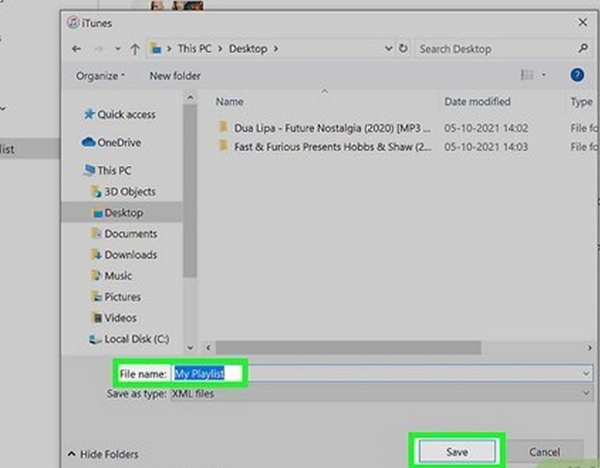
Task: Click the This PC breadcrumb
Action: tap(194, 49)
